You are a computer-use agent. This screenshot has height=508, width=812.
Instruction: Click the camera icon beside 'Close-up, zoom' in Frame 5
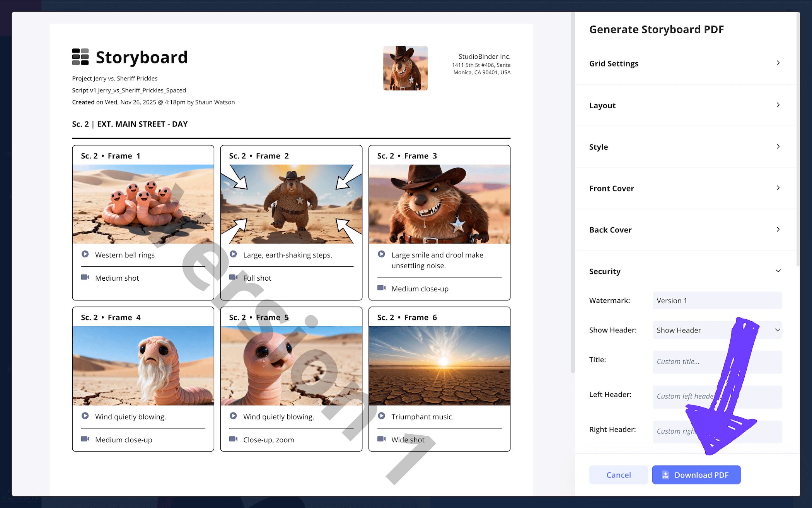[233, 439]
